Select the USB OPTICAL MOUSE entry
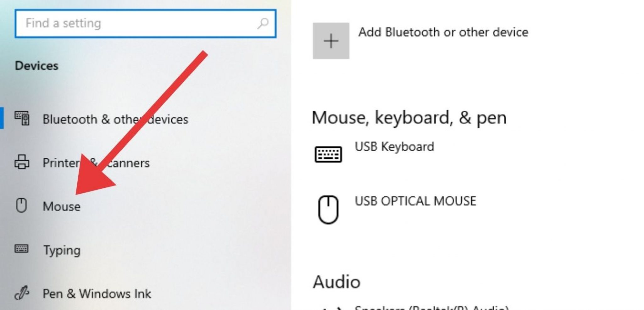This screenshot has width=644, height=310. tap(415, 201)
